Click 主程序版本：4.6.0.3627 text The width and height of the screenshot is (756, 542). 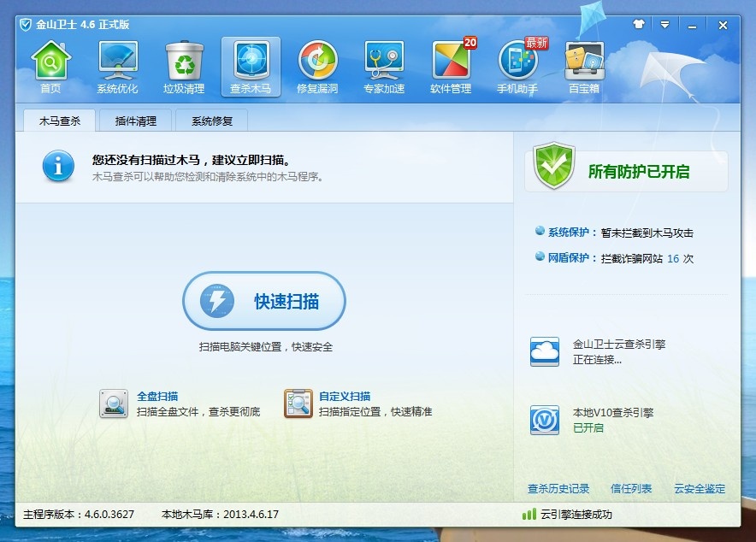pos(79,514)
